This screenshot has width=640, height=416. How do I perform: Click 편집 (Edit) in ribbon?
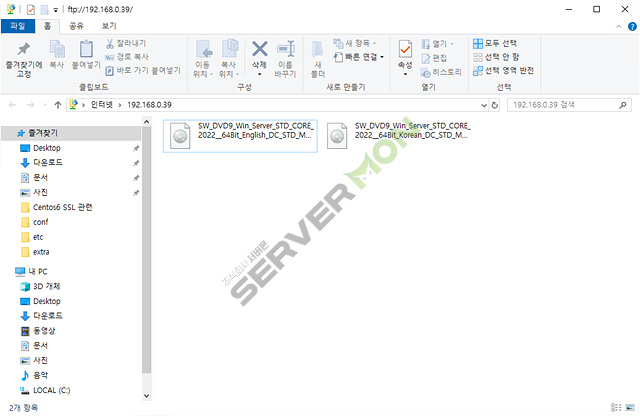point(434,58)
